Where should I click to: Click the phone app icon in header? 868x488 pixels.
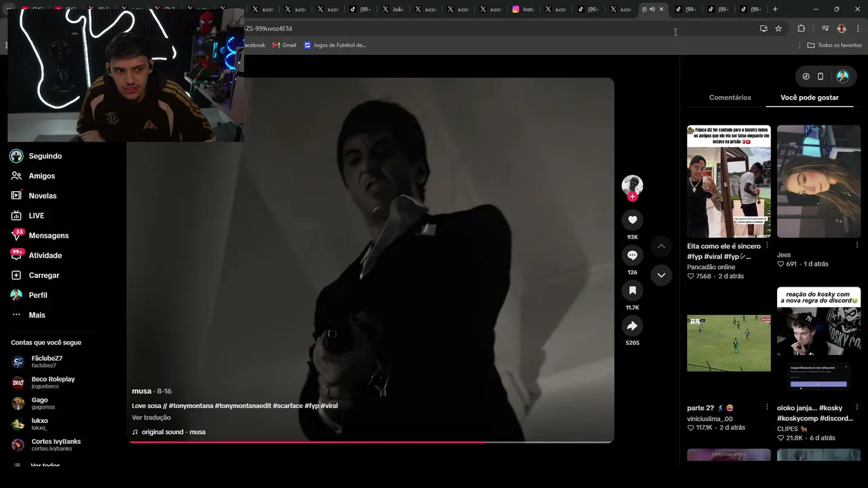point(821,77)
